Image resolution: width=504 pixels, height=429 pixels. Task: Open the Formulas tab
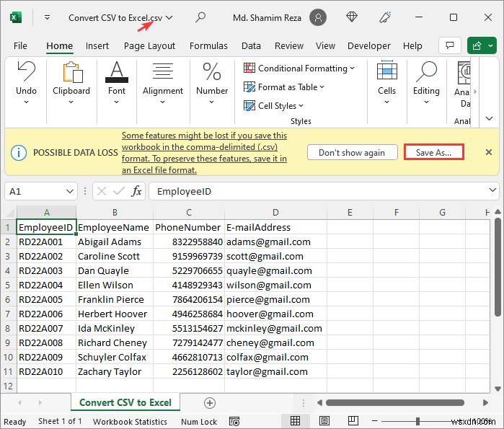pos(208,46)
